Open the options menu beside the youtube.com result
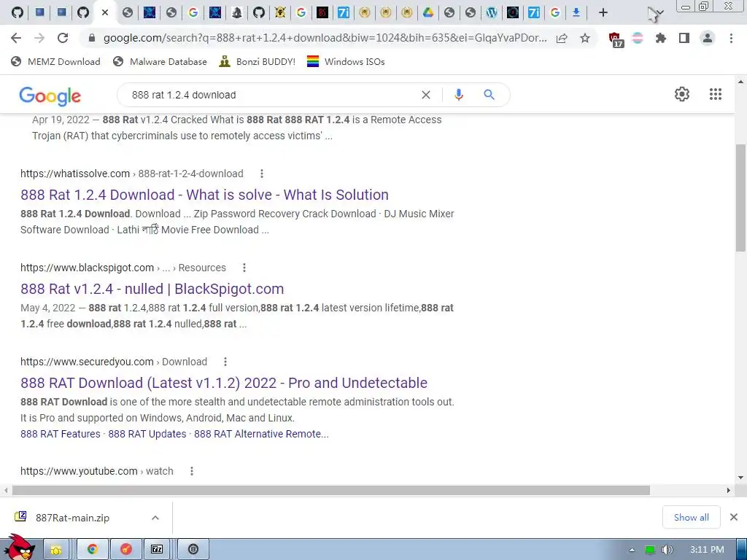The image size is (747, 560). tap(192, 471)
